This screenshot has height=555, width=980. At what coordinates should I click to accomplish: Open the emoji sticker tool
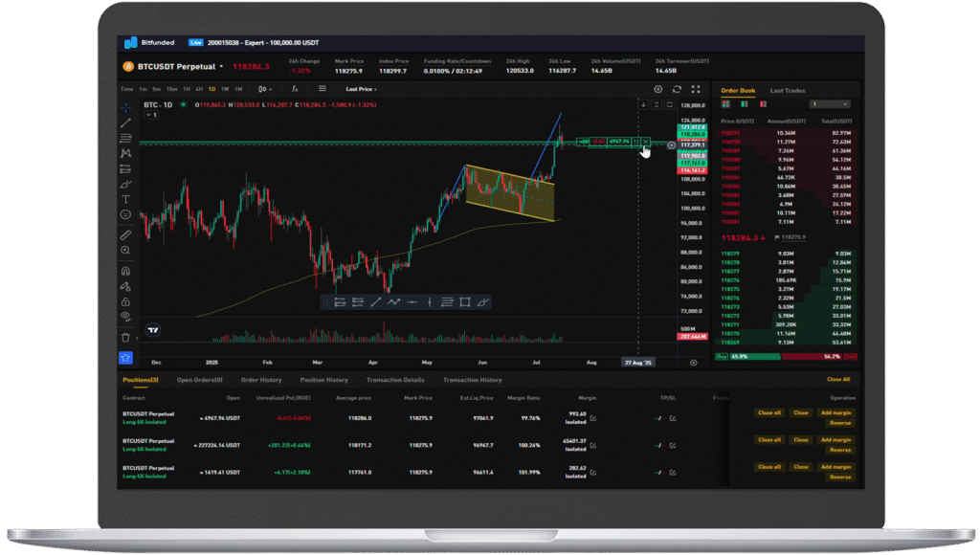[x=125, y=214]
